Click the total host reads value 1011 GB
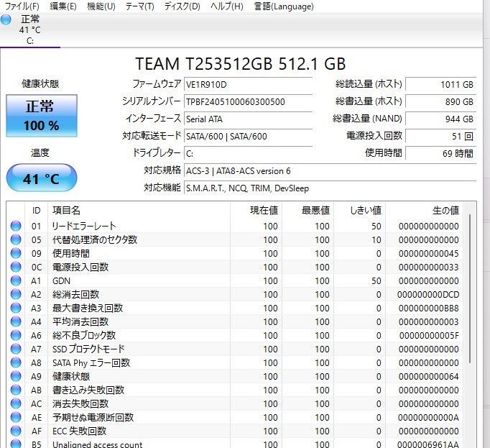Image resolution: width=490 pixels, height=448 pixels. pos(440,84)
